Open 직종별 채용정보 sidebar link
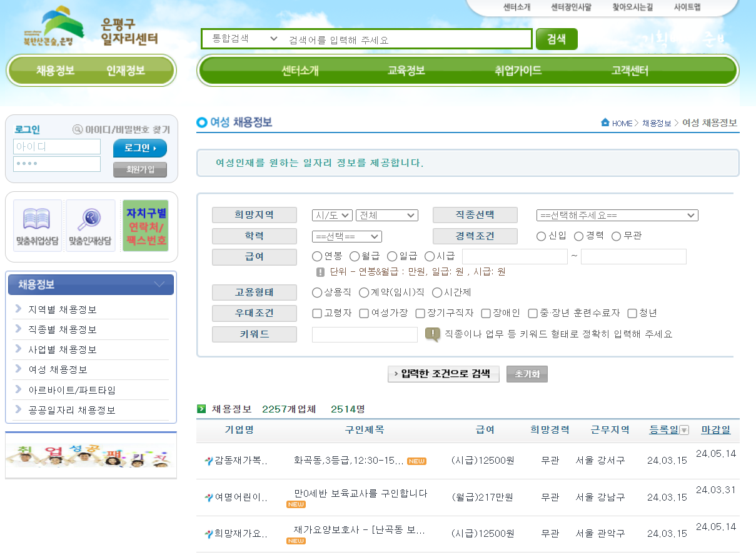This screenshot has width=756, height=555. coord(63,329)
